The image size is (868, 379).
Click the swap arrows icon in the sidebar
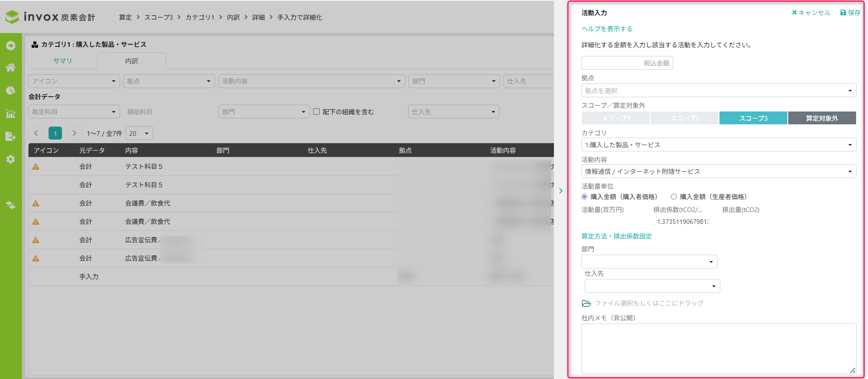point(11,205)
